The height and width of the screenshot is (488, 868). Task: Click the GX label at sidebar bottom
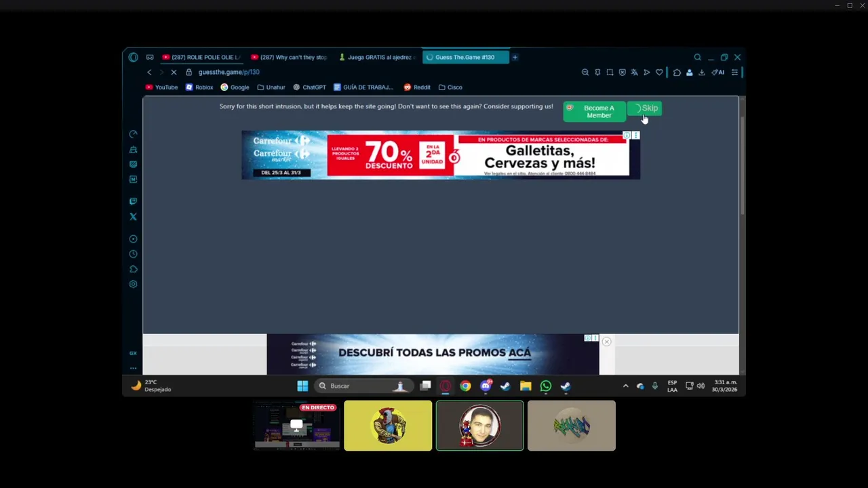(133, 353)
